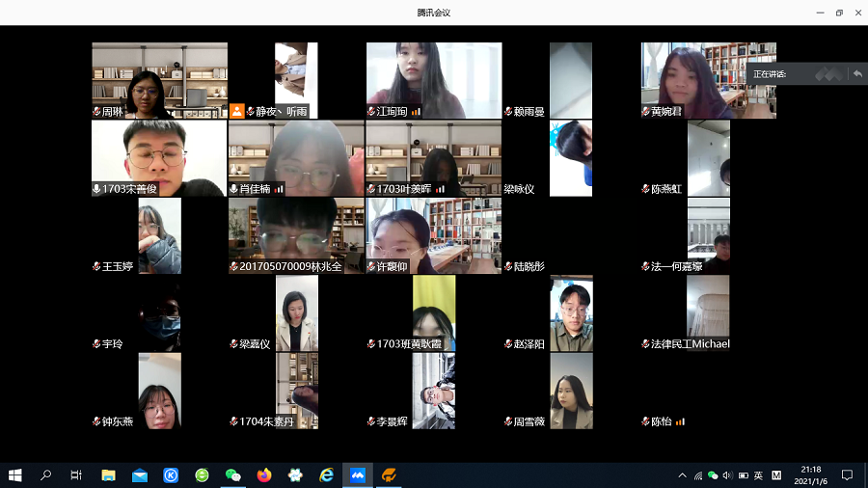Click the microphone icon beside 1703宋善俊
Viewport: 868px width, 488px height.
tap(96, 189)
